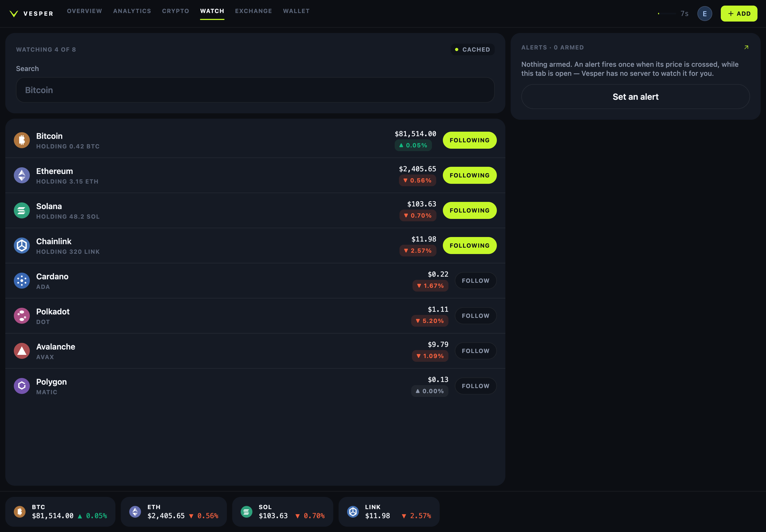Click the HOLDING 0.42 BTC label

[x=68, y=146]
